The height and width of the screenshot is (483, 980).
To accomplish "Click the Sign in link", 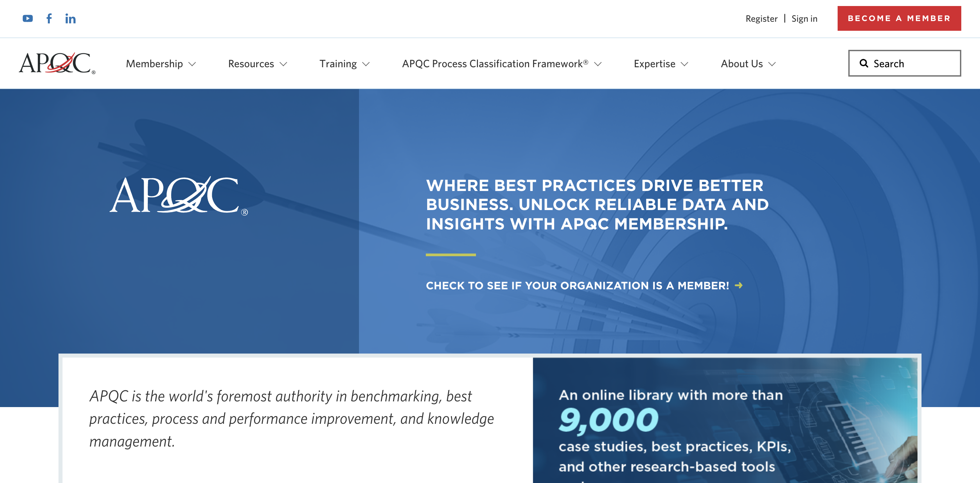I will (804, 19).
